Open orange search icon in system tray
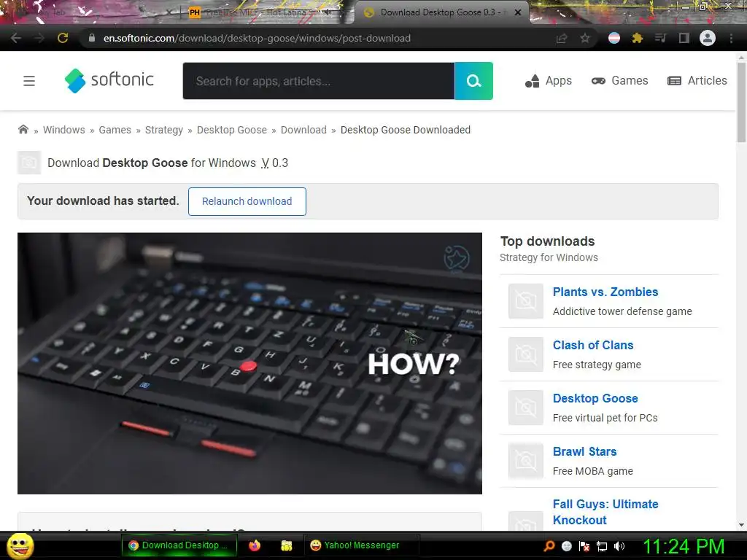This screenshot has height=560, width=747. (x=549, y=545)
